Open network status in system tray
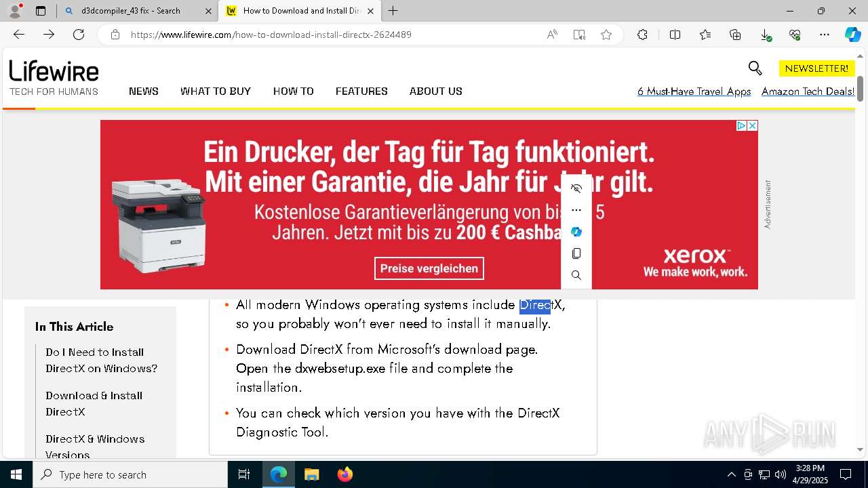The image size is (868, 488). (764, 474)
